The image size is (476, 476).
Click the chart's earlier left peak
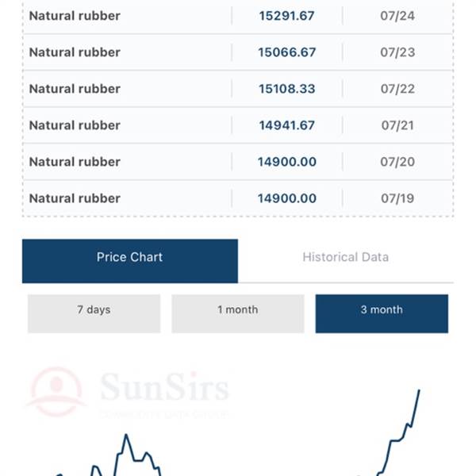pyautogui.click(x=126, y=435)
